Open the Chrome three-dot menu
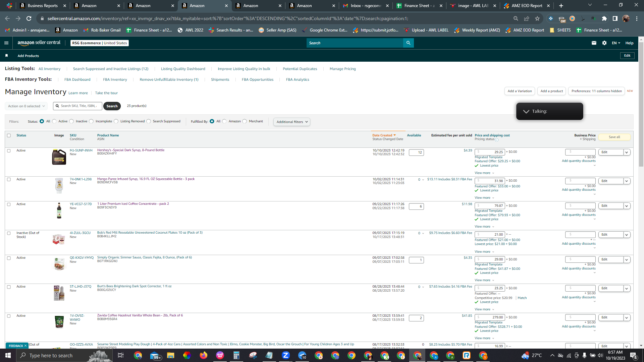 [637, 19]
